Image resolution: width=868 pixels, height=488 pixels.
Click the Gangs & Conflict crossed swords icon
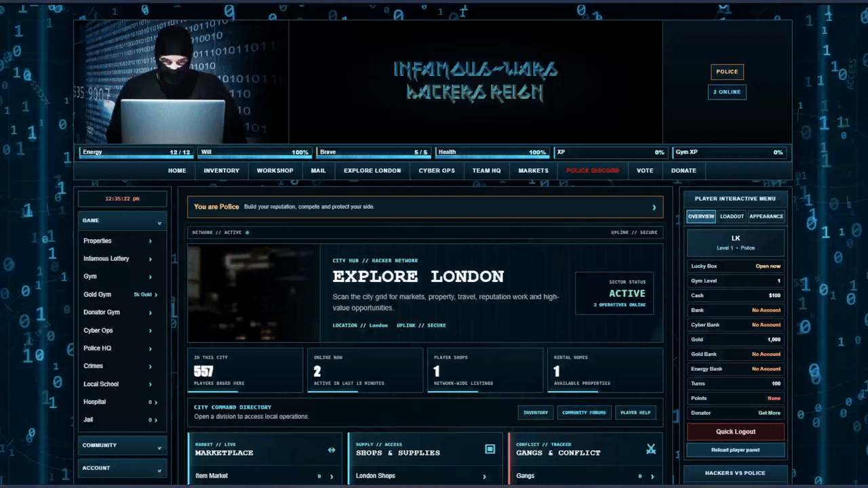pyautogui.click(x=651, y=449)
